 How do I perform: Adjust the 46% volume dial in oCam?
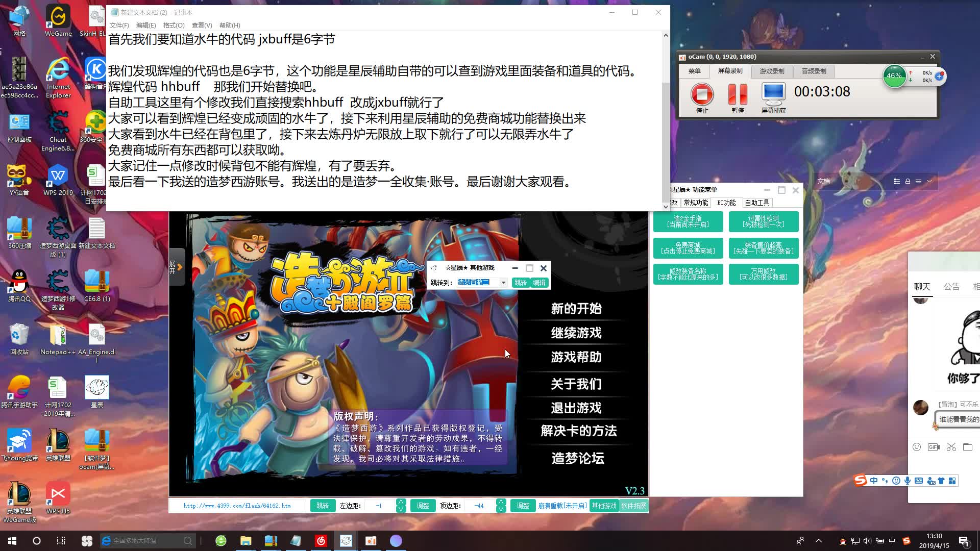(894, 77)
